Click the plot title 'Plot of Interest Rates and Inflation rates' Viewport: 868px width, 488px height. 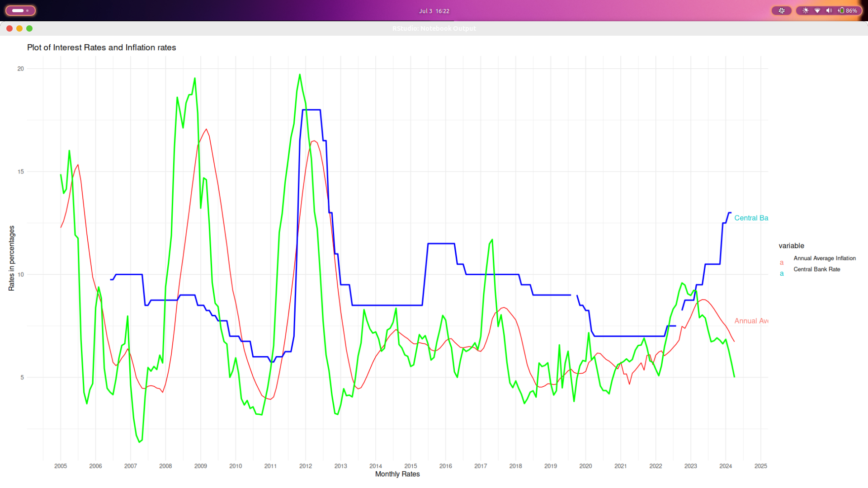point(102,47)
